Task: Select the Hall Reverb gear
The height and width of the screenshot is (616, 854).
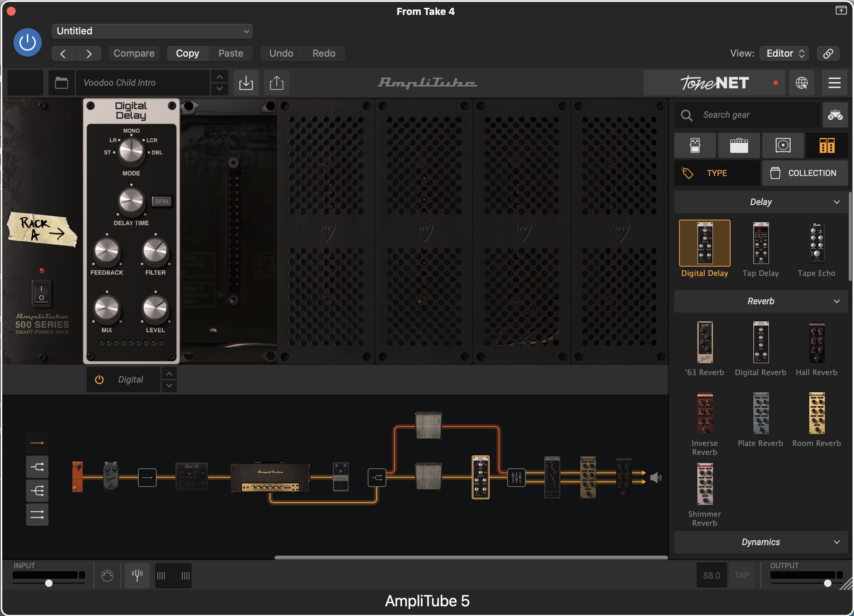Action: coord(817,342)
